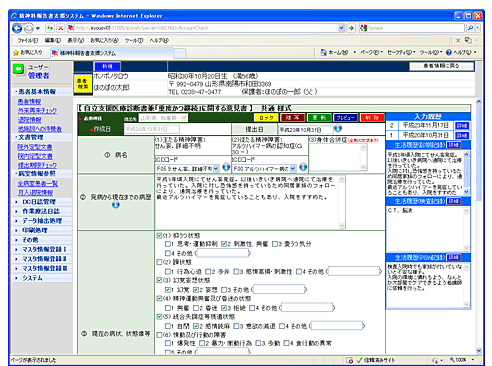The width and height of the screenshot is (492, 366).
Task: Uncheck 2 感情鈍麻 checkbox
Action: [196, 326]
